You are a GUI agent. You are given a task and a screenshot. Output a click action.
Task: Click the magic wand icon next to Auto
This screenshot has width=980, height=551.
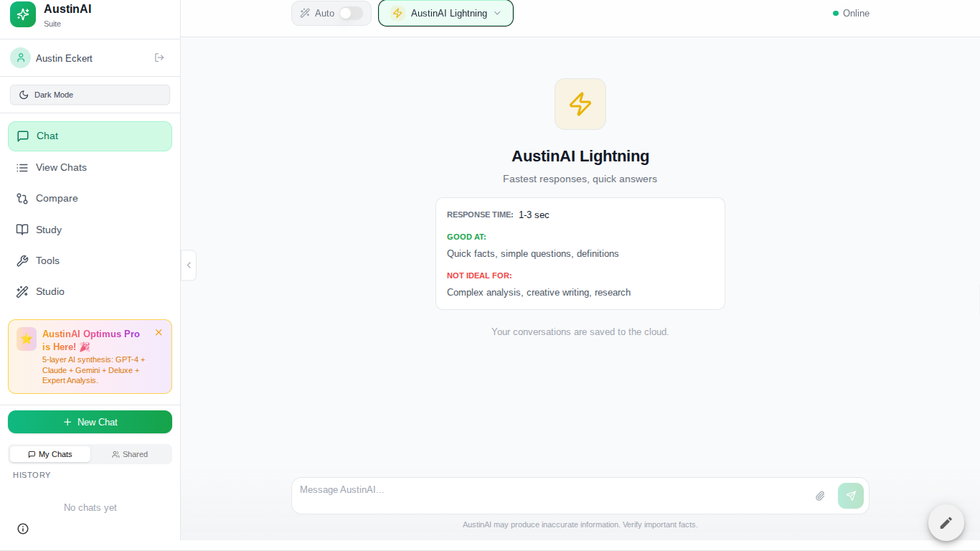click(x=305, y=13)
